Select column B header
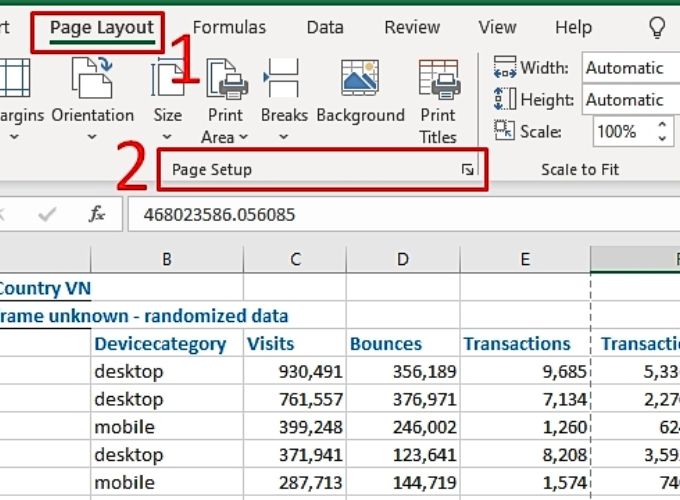 (167, 259)
